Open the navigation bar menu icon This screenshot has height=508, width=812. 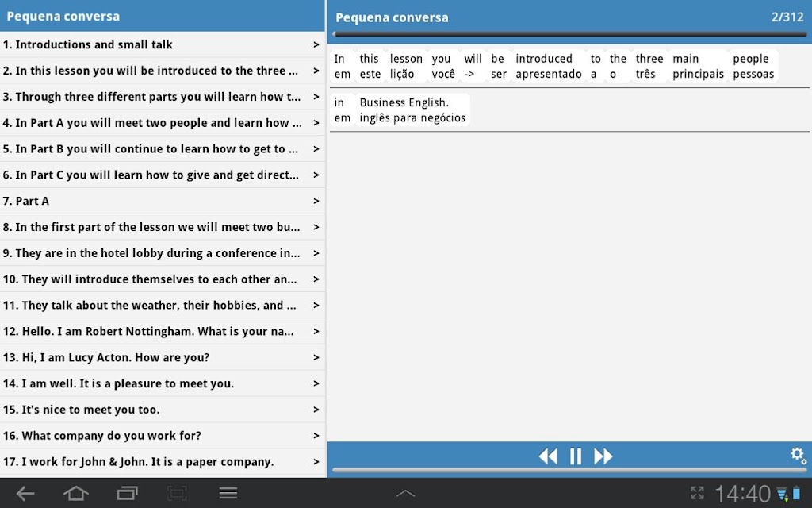228,494
